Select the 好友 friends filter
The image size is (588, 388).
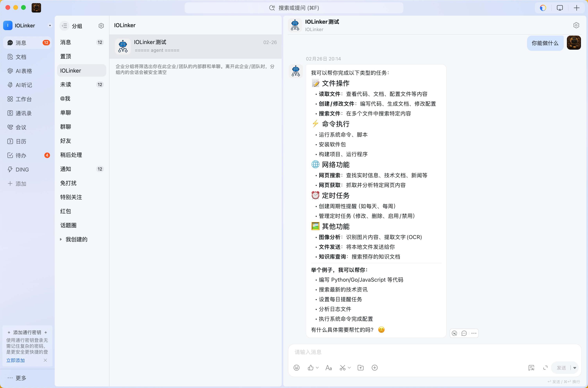(x=82, y=141)
